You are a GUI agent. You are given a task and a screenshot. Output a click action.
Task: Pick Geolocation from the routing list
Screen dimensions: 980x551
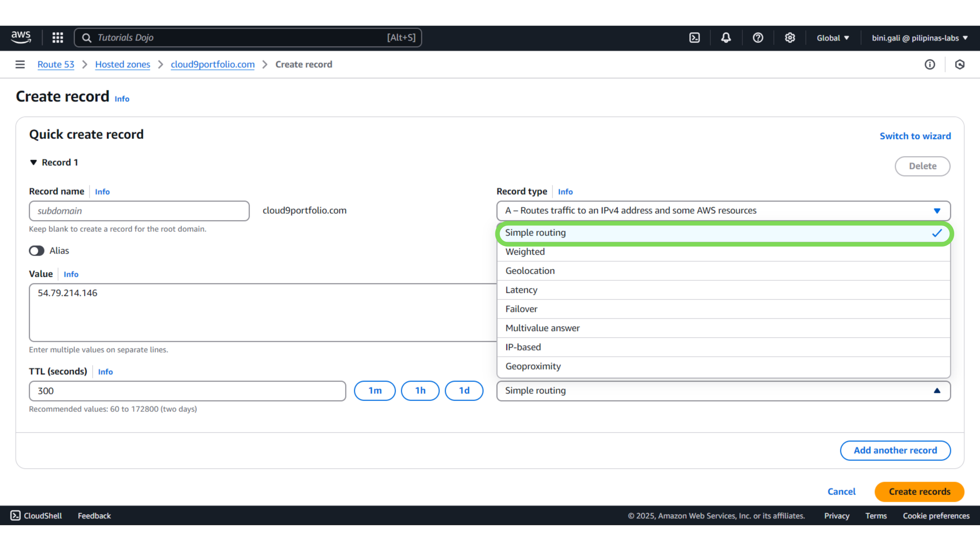(x=530, y=271)
